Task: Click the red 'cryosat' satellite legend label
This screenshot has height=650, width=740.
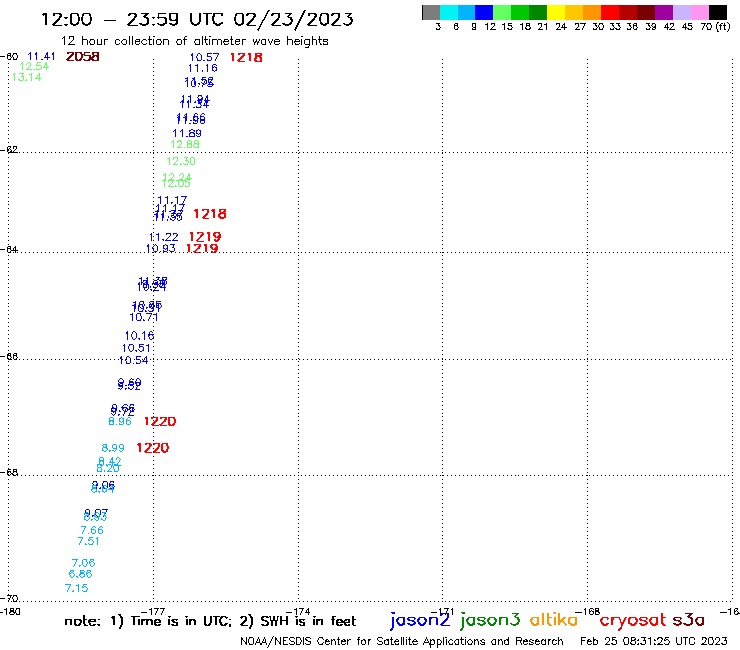Action: 633,620
